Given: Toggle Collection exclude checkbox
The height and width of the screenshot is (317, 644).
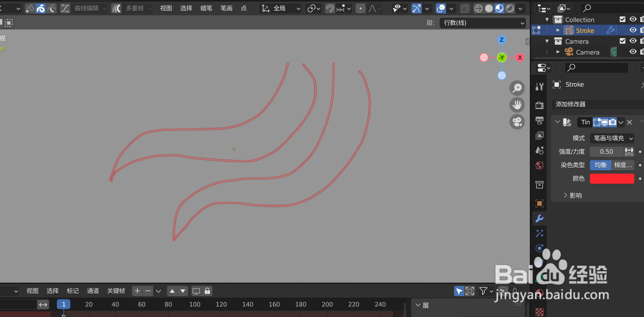Looking at the screenshot, I should click(622, 19).
